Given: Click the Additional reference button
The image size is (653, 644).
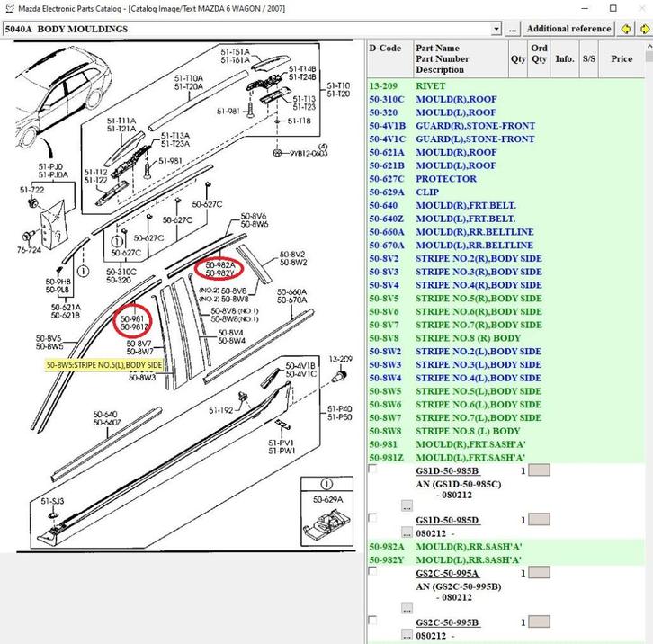Looking at the screenshot, I should coord(568,29).
